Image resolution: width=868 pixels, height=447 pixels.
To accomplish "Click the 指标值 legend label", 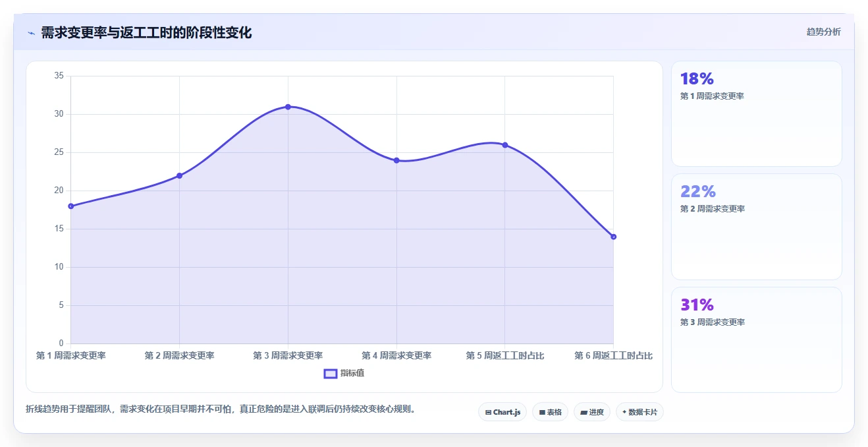I will click(x=352, y=373).
